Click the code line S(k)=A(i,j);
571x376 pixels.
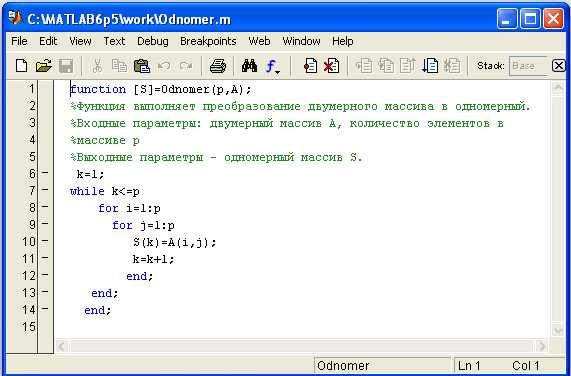click(x=175, y=242)
